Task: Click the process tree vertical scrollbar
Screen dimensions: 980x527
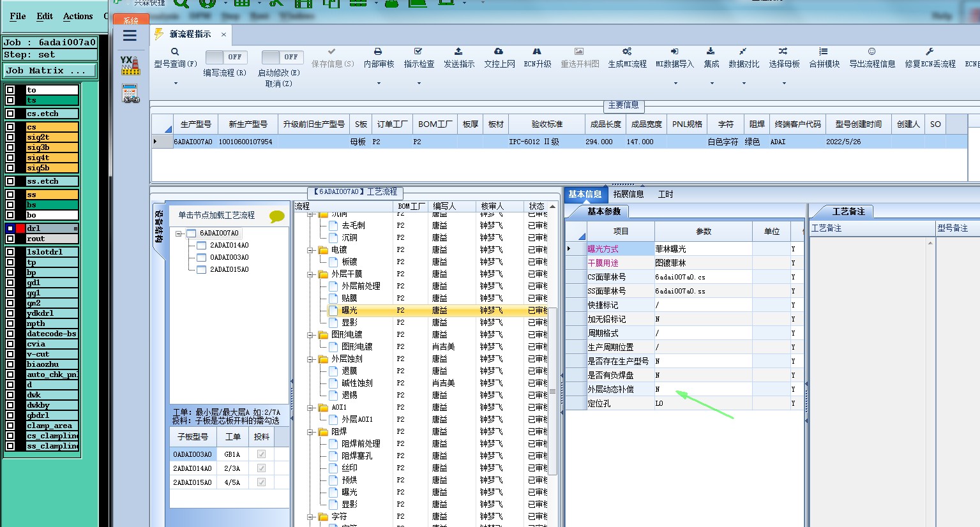Action: [553, 390]
